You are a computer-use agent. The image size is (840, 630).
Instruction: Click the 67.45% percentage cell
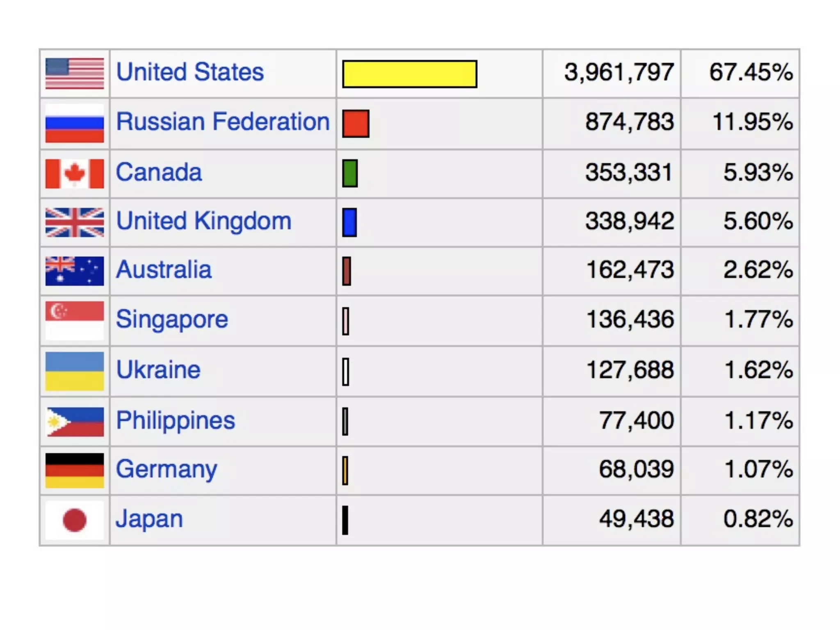click(751, 73)
